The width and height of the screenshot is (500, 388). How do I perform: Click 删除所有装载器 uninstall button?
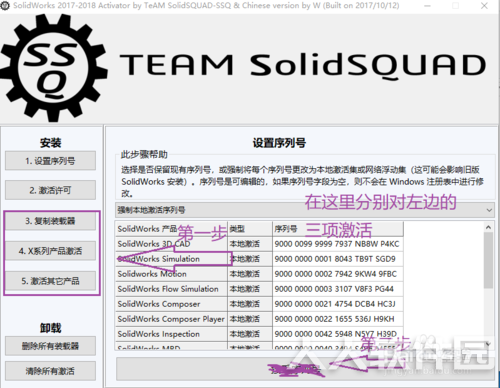click(x=50, y=346)
